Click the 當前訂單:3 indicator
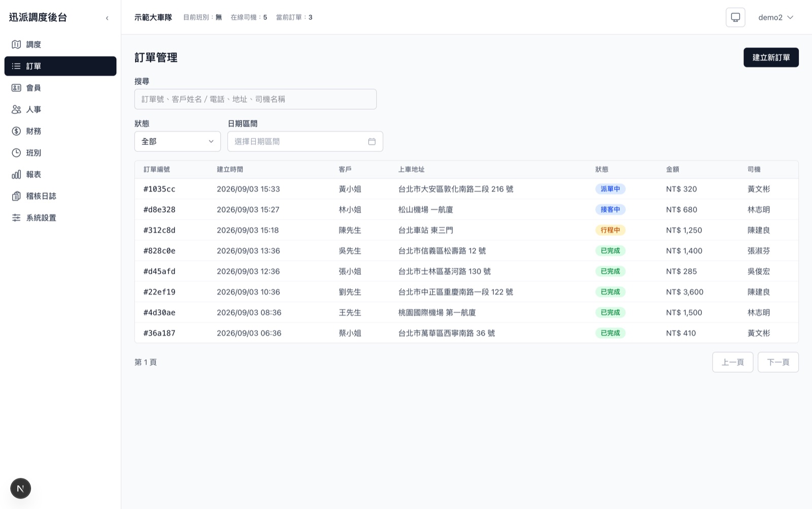Viewport: 812px width, 509px height. [x=294, y=17]
